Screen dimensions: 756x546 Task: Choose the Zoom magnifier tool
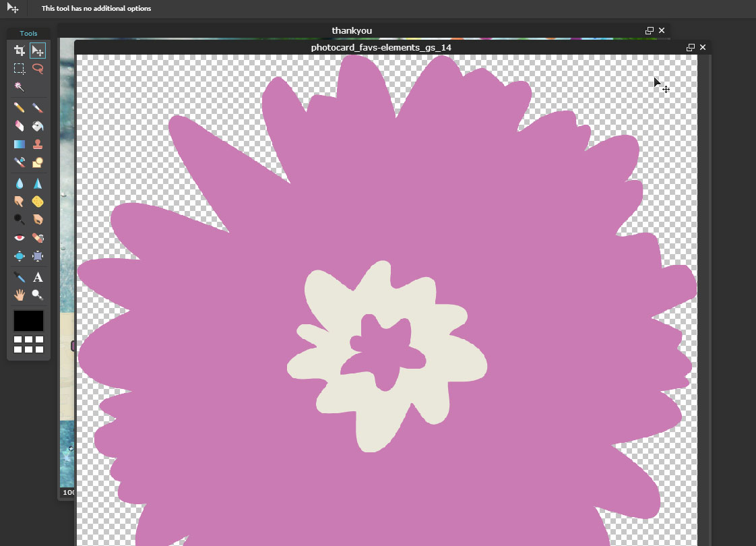coord(38,295)
